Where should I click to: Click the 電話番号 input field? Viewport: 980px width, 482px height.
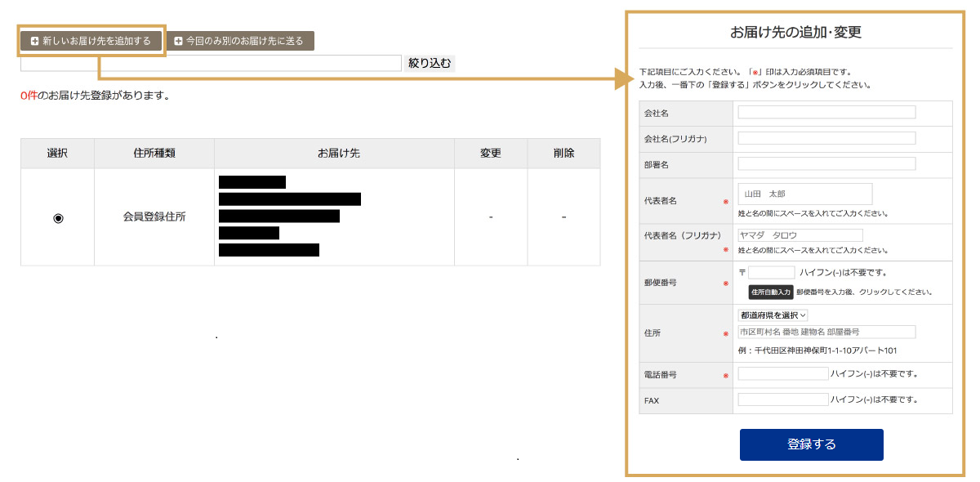click(x=782, y=374)
